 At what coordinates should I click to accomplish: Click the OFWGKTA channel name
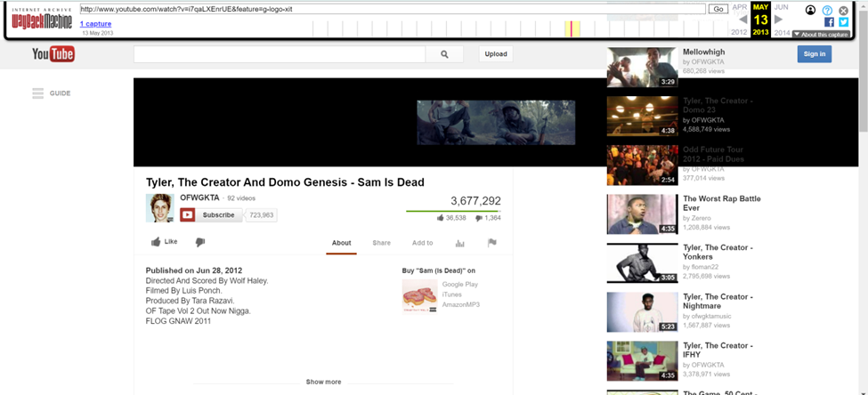tap(199, 197)
